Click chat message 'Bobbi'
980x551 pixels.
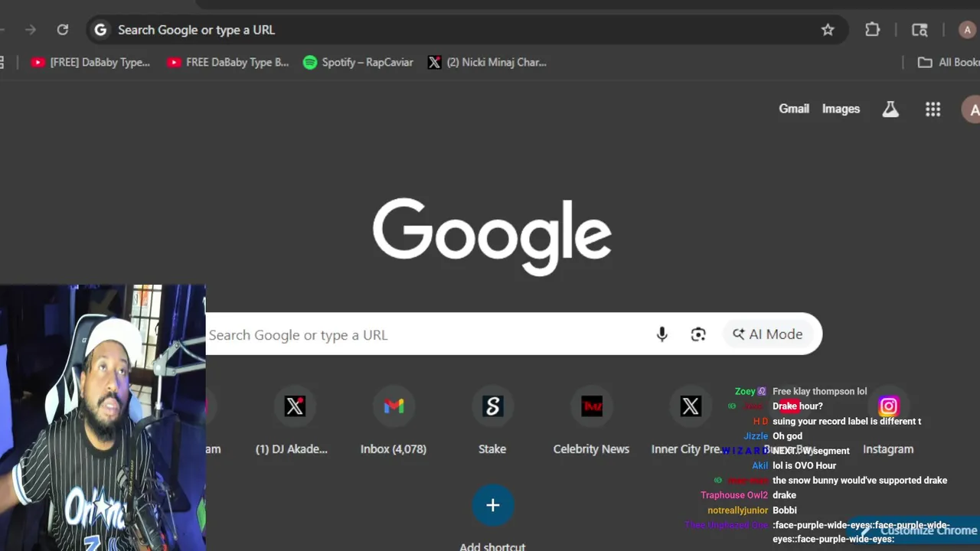point(784,510)
